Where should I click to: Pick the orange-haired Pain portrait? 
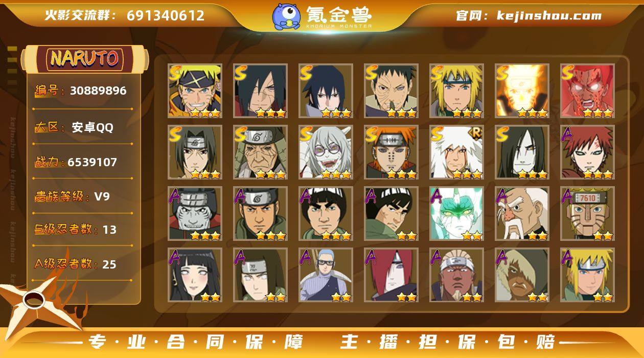[391, 152]
